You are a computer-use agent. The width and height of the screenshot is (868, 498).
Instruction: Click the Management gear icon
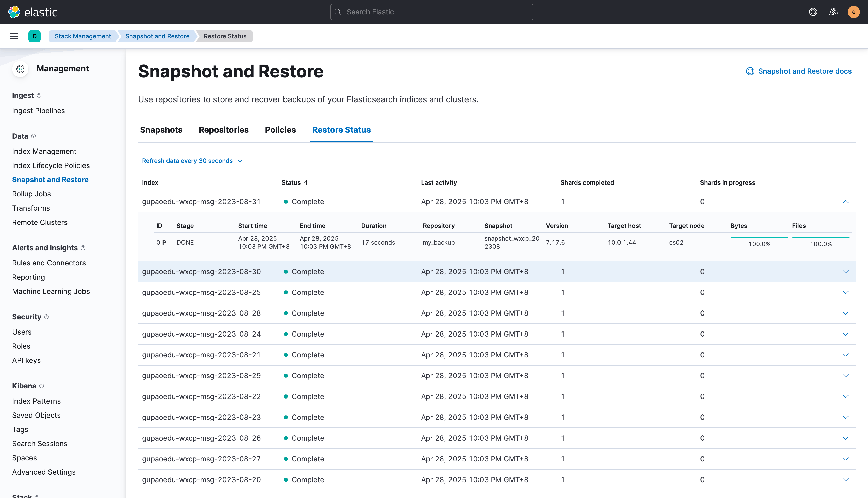click(20, 69)
